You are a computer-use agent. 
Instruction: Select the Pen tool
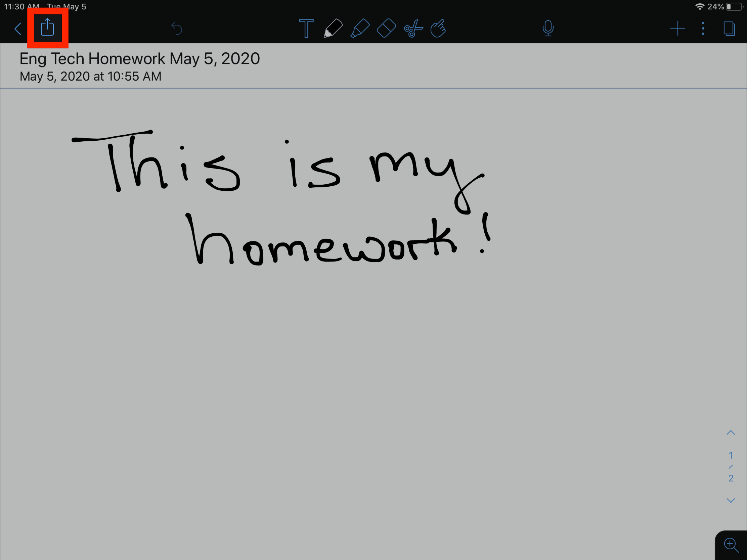[333, 28]
